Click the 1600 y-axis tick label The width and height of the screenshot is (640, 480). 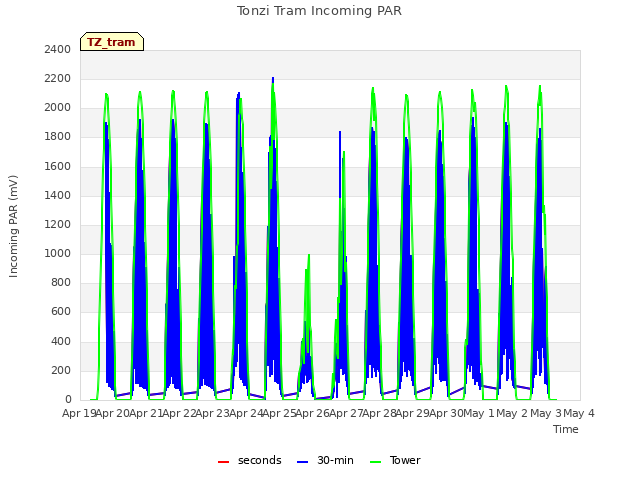coord(58,166)
